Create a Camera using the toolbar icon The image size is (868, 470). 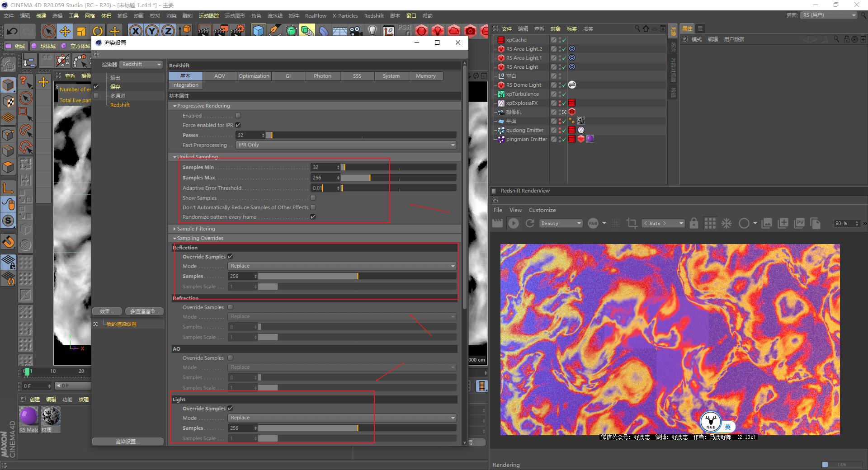pos(354,32)
